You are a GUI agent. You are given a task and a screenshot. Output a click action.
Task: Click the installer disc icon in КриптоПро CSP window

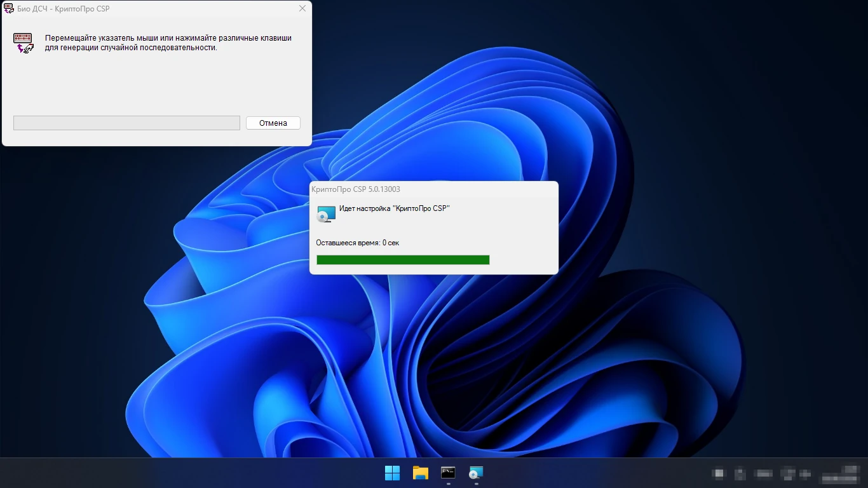tap(326, 214)
